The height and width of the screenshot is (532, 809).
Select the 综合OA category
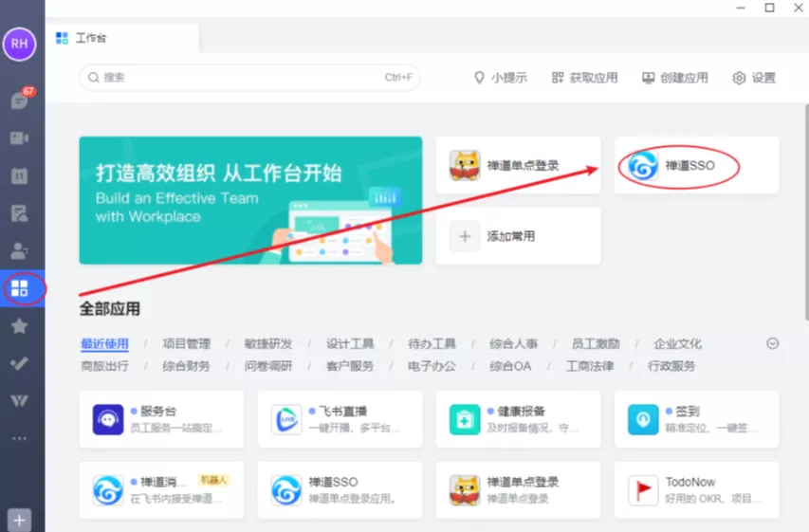[x=510, y=366]
